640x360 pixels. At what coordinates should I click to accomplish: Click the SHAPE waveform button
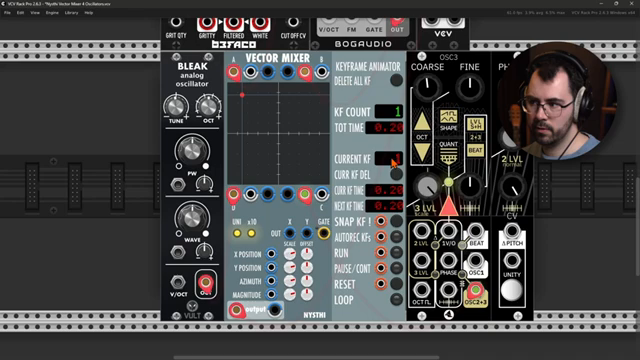[448, 117]
